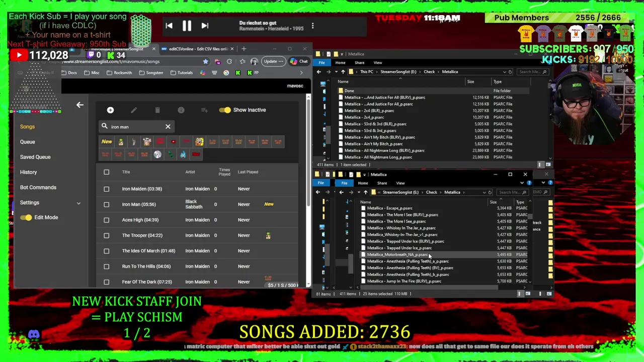Click the browser Update button

pyautogui.click(x=273, y=61)
